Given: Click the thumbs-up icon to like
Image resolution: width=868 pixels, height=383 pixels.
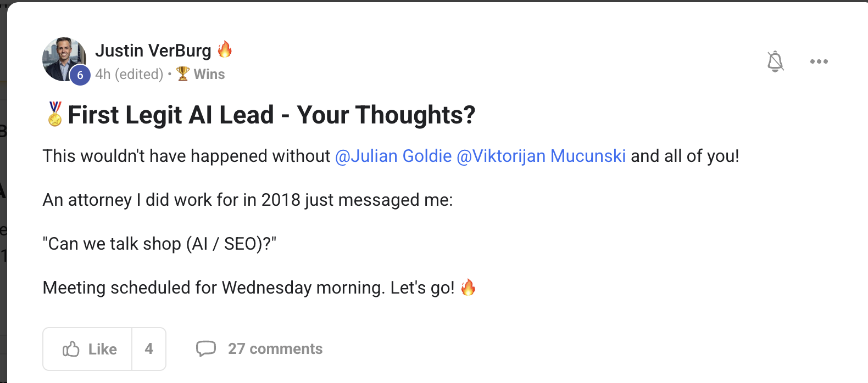Looking at the screenshot, I should point(71,349).
